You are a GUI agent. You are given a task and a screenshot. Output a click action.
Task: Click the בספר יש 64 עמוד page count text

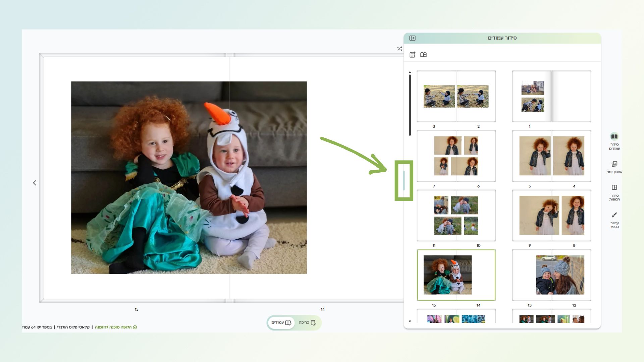[37, 327]
